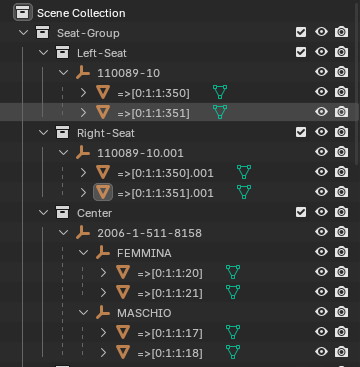Select the =>[0:1:1:351] row name
Viewport: 360px width, 367px height.
153,113
